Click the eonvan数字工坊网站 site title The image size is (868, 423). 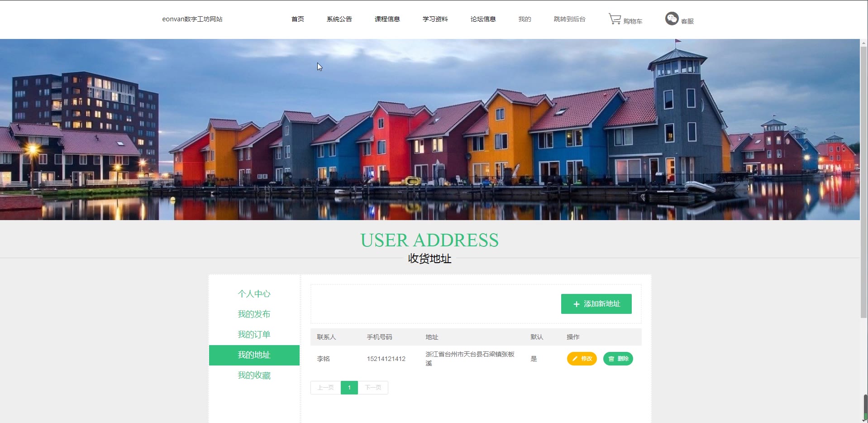[x=192, y=19]
